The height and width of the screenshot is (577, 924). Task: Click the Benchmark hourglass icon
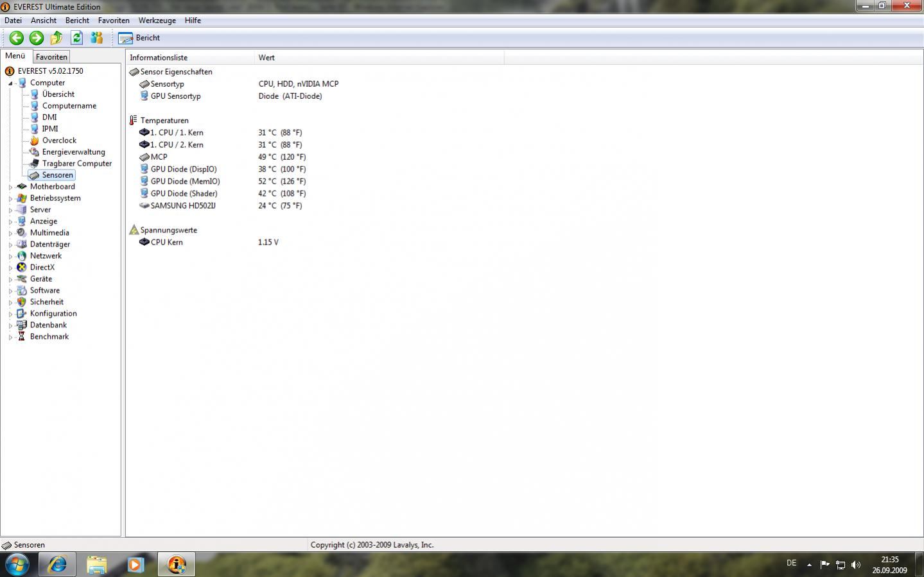click(x=22, y=337)
